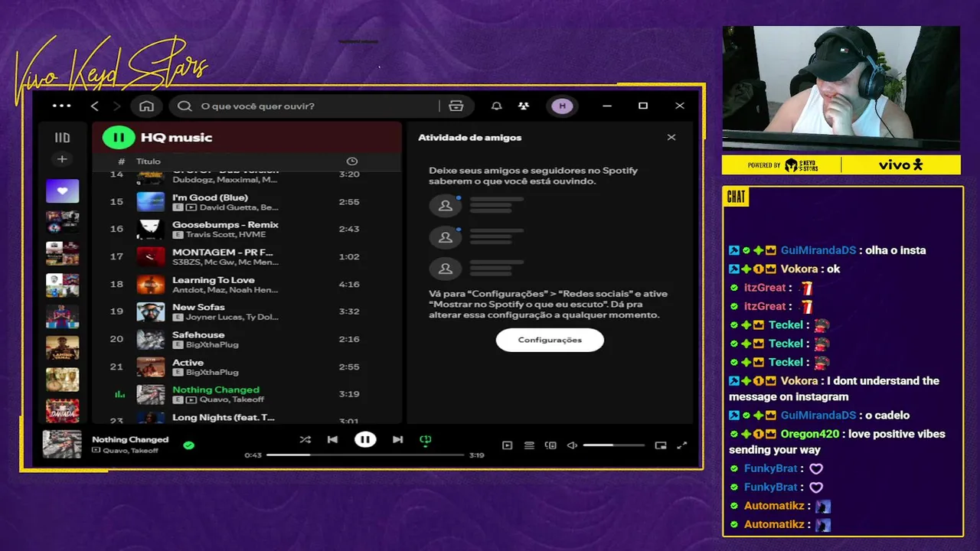Toggle shuffle playback

pos(305,439)
